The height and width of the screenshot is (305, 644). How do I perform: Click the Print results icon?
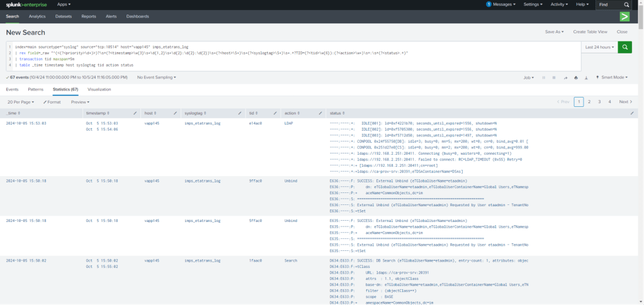click(575, 77)
